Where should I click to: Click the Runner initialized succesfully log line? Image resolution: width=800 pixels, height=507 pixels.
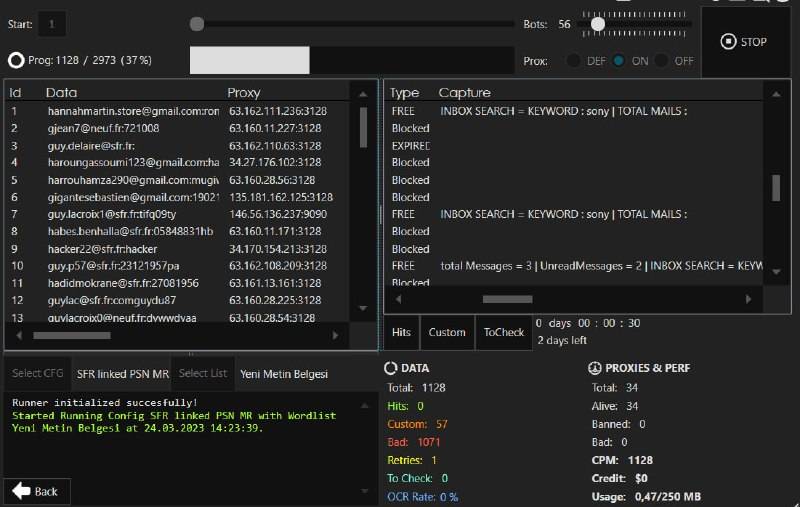(x=105, y=403)
